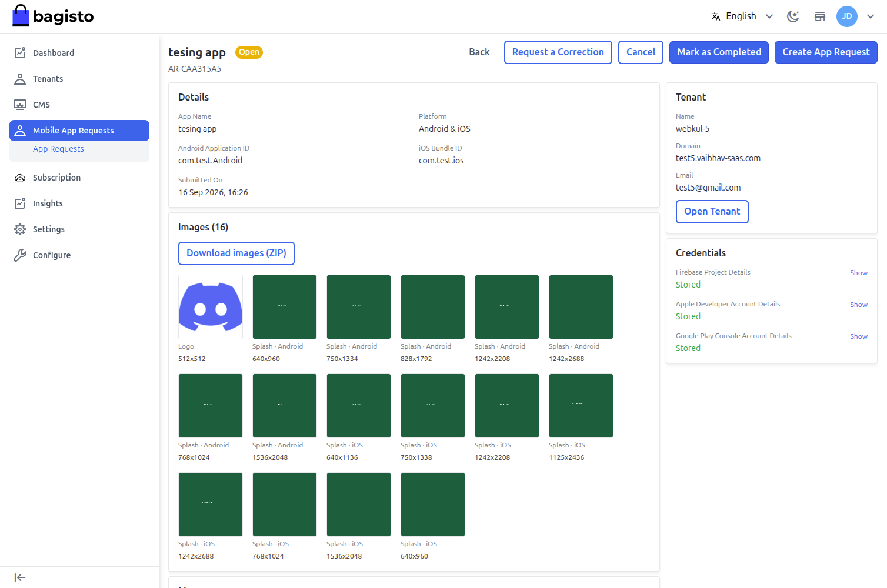Click the bagisto logo
This screenshot has height=588, width=887.
(53, 16)
